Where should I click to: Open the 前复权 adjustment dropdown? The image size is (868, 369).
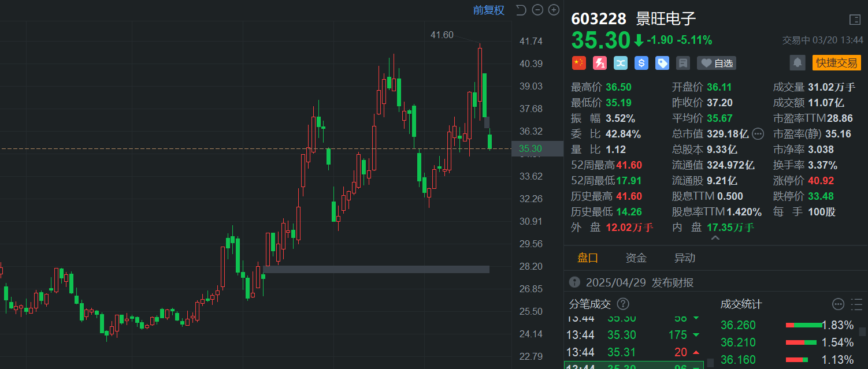tap(488, 10)
